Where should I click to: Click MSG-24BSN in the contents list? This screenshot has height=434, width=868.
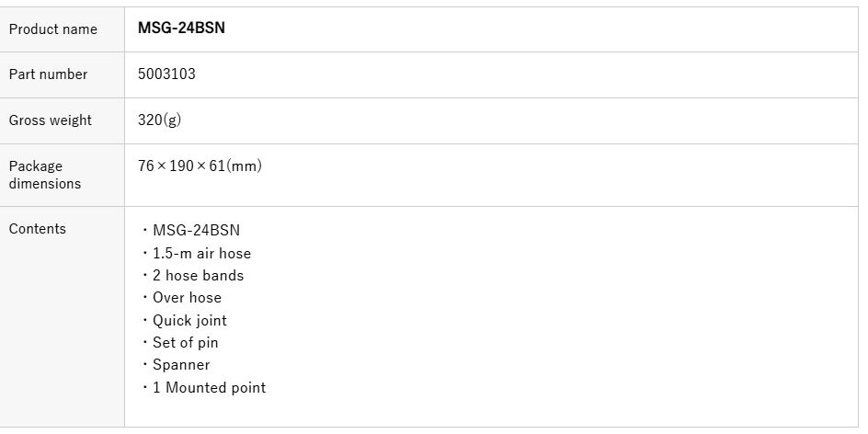pyautogui.click(x=196, y=231)
